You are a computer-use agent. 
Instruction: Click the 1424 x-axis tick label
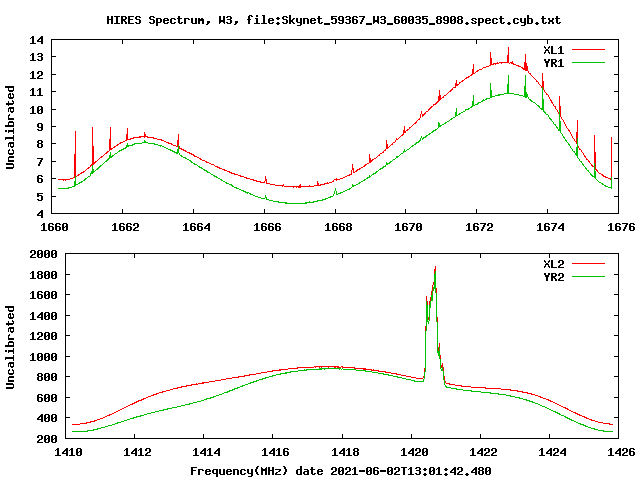click(552, 452)
